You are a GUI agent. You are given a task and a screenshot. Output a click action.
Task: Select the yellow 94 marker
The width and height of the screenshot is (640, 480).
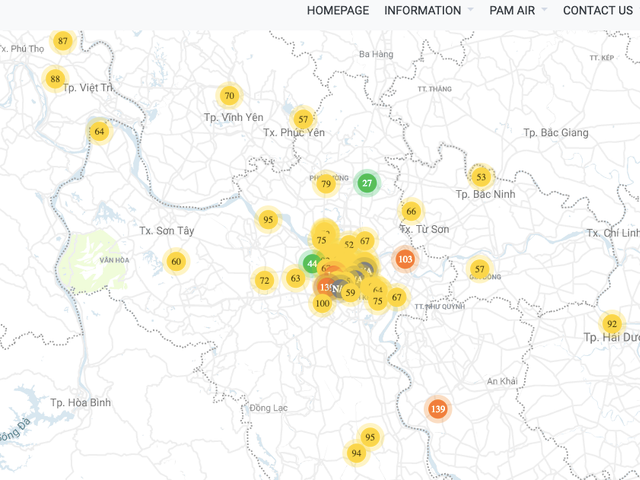point(356,453)
